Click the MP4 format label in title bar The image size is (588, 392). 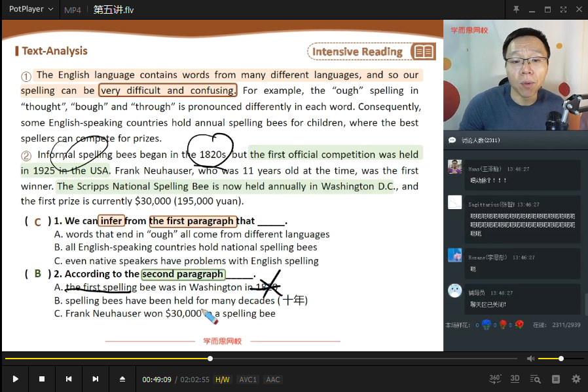point(73,10)
